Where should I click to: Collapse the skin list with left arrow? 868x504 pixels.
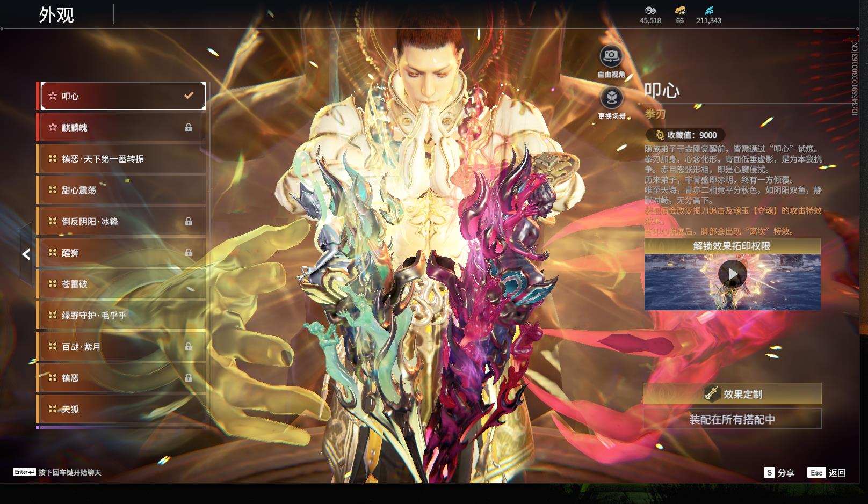pyautogui.click(x=26, y=254)
